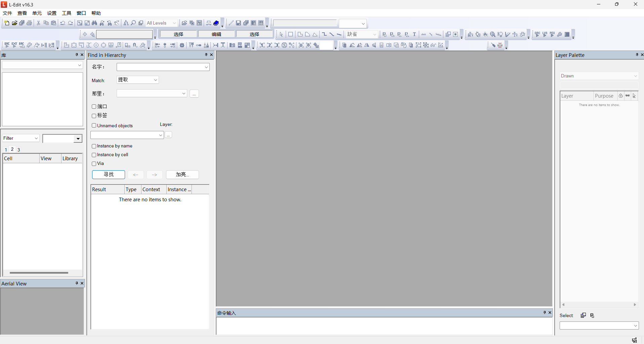Image resolution: width=644 pixels, height=344 pixels.
Task: Open the 工具 menu
Action: 67,13
